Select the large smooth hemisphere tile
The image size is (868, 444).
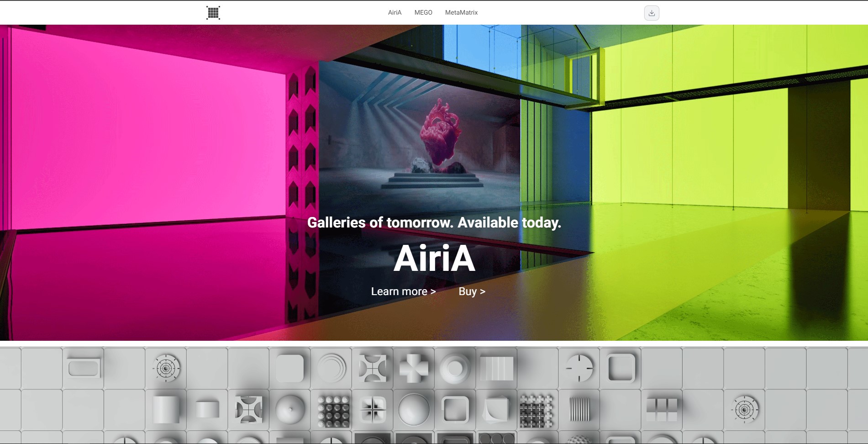point(414,410)
